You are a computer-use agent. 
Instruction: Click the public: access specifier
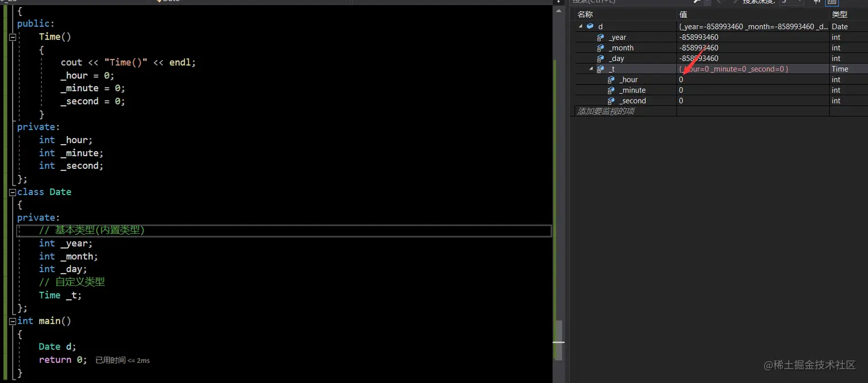(36, 24)
